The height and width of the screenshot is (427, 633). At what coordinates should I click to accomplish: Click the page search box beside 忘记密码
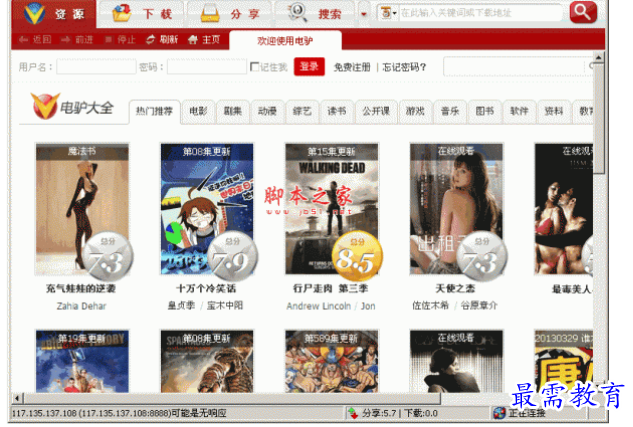pyautogui.click(x=515, y=67)
